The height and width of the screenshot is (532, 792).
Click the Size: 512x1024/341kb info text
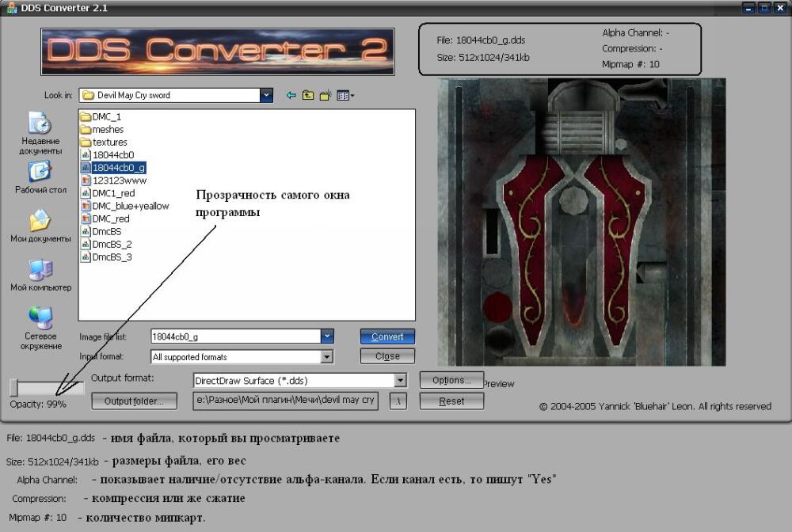(x=483, y=58)
